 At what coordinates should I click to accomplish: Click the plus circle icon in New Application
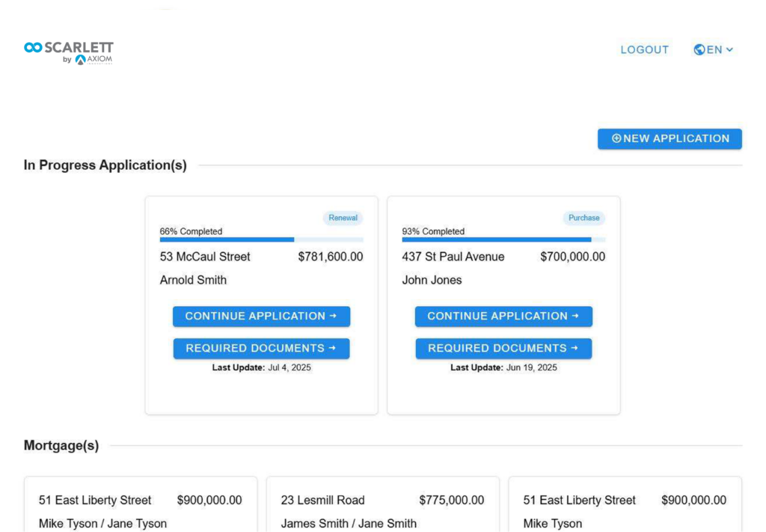click(616, 138)
